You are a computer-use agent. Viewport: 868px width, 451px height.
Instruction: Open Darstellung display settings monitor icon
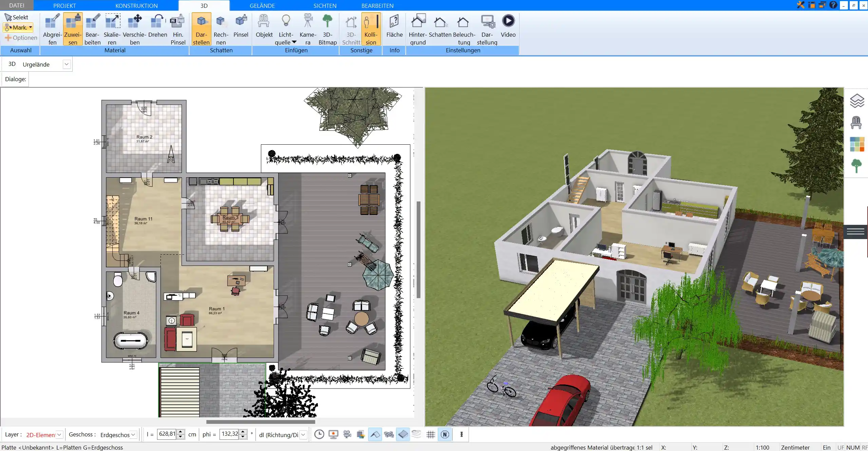[487, 29]
